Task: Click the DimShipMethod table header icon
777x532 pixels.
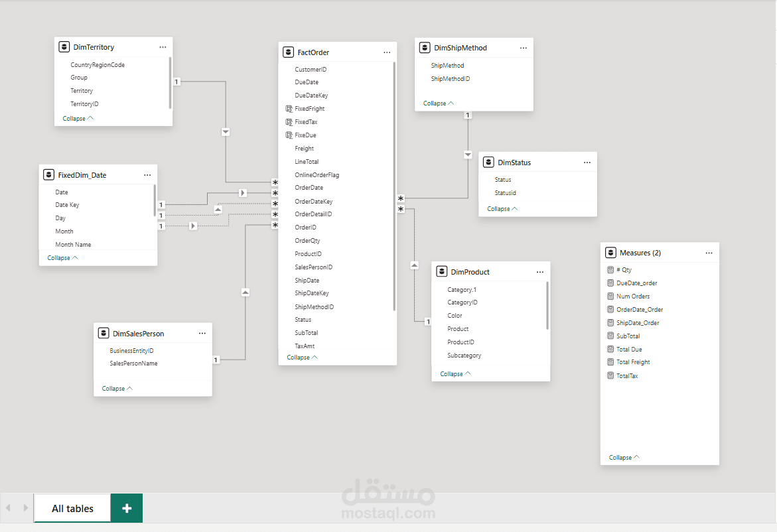Action: tap(425, 48)
